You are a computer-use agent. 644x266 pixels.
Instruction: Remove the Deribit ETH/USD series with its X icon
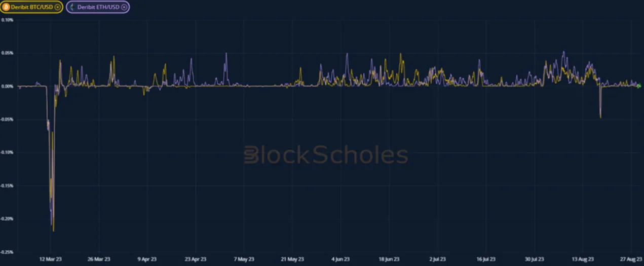[x=124, y=7]
